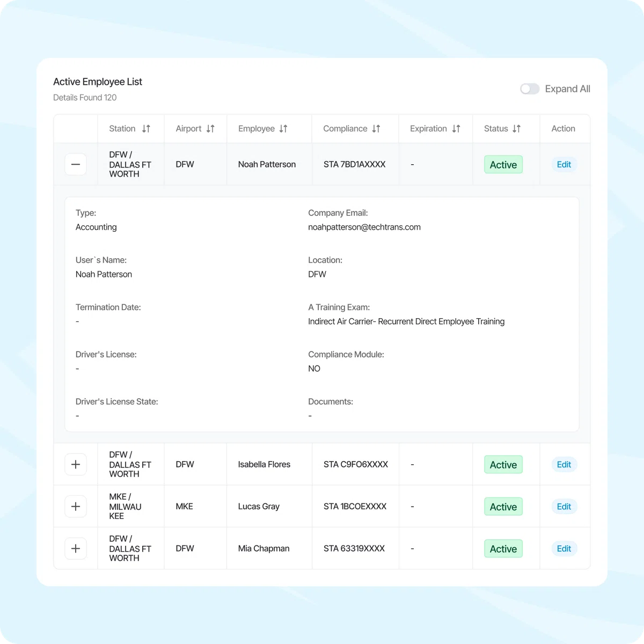Click employee name Isabella Flores
This screenshot has height=644, width=644.
click(x=264, y=464)
